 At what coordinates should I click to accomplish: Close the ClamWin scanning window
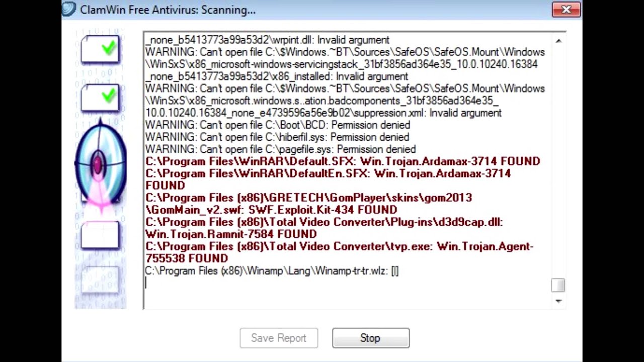click(566, 10)
